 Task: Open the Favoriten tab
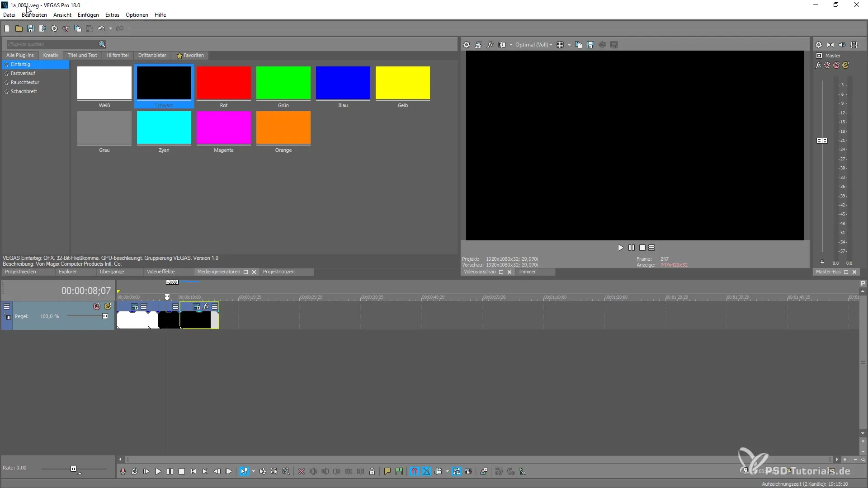[x=191, y=55]
